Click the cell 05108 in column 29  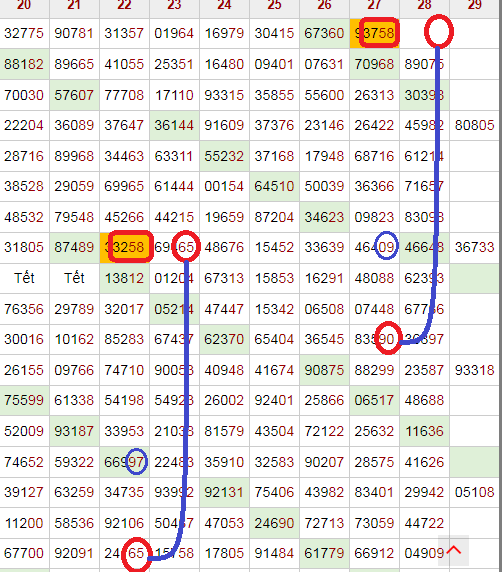coord(474,492)
